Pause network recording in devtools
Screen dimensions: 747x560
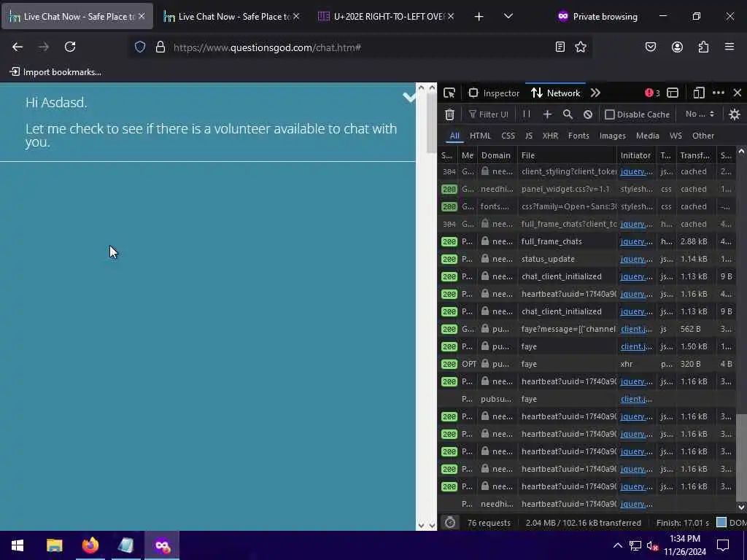click(x=527, y=114)
